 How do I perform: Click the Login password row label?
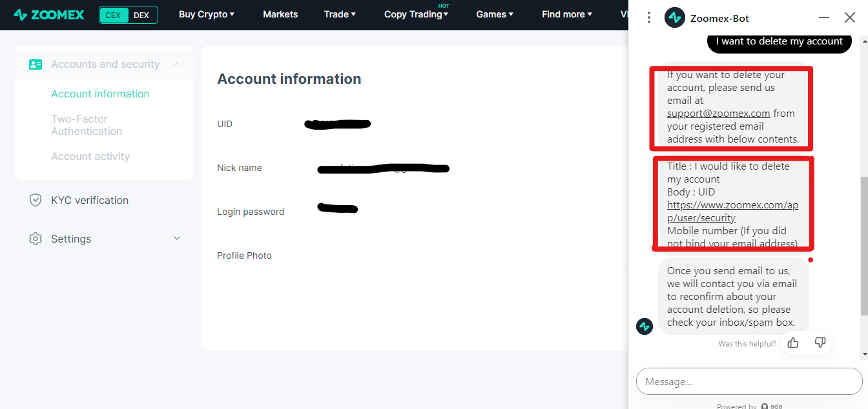pyautogui.click(x=251, y=212)
